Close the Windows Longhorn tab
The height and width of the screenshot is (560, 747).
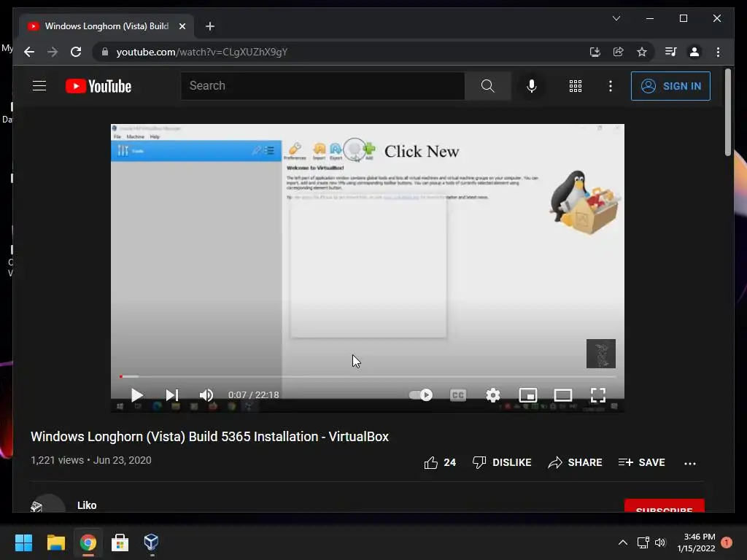182,26
